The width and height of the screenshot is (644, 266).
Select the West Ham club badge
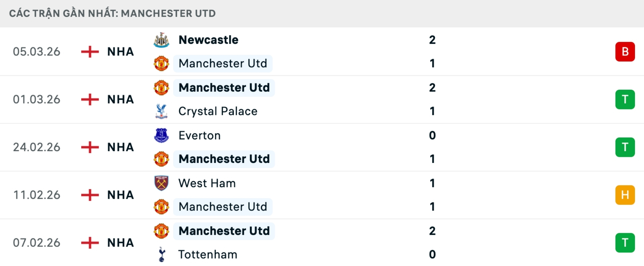point(161,183)
